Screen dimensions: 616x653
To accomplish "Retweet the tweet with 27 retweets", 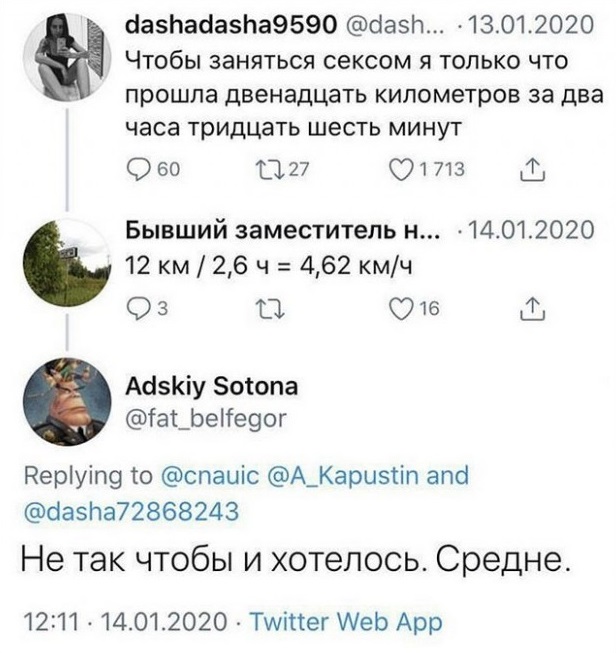I will pyautogui.click(x=257, y=170).
